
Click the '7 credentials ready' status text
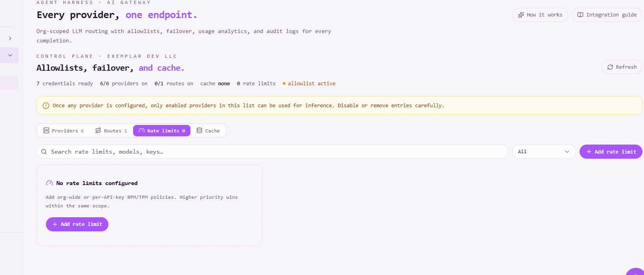click(65, 84)
